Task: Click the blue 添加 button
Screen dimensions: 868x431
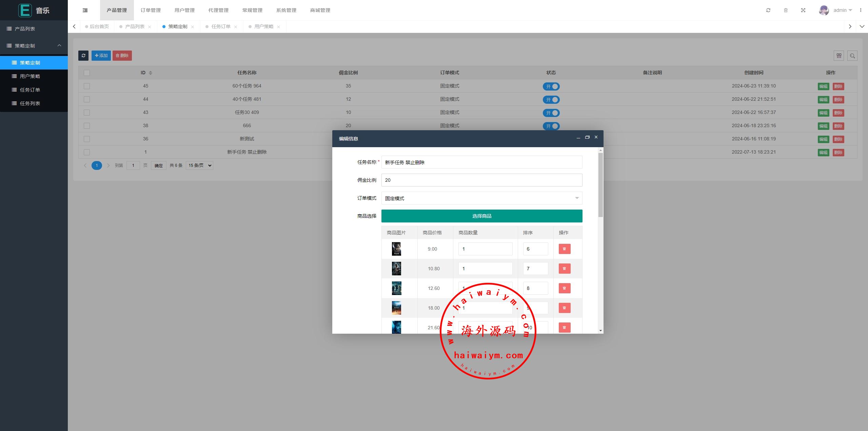Action: pos(101,56)
